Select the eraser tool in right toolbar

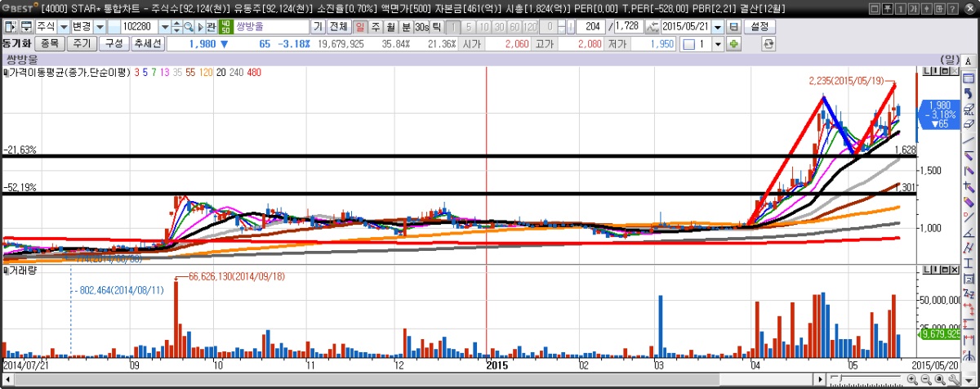pos(969,124)
